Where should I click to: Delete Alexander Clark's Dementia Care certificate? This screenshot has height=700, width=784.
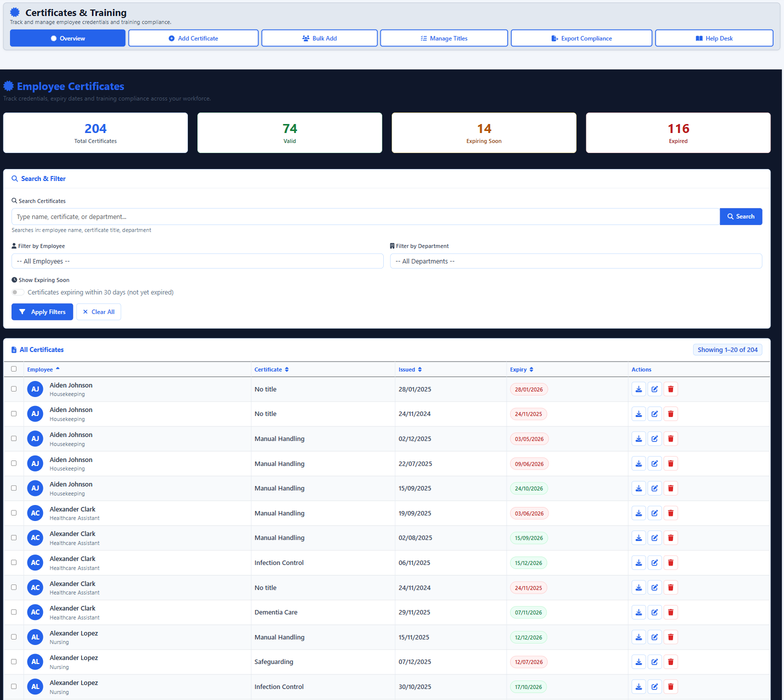(x=671, y=612)
